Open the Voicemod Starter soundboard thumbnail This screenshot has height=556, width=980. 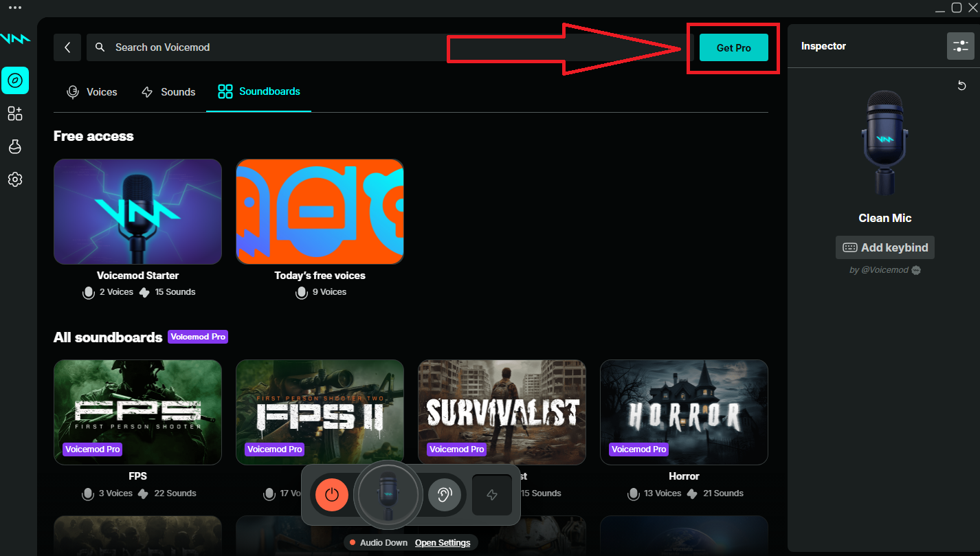click(x=137, y=212)
